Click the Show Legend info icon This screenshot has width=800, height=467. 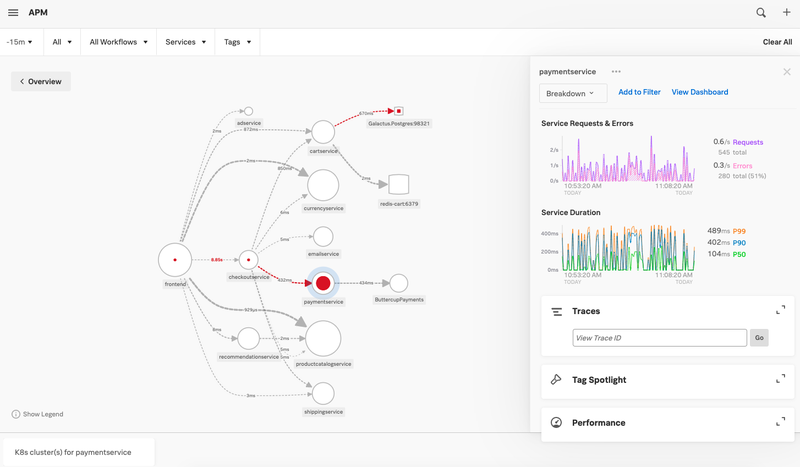16,414
